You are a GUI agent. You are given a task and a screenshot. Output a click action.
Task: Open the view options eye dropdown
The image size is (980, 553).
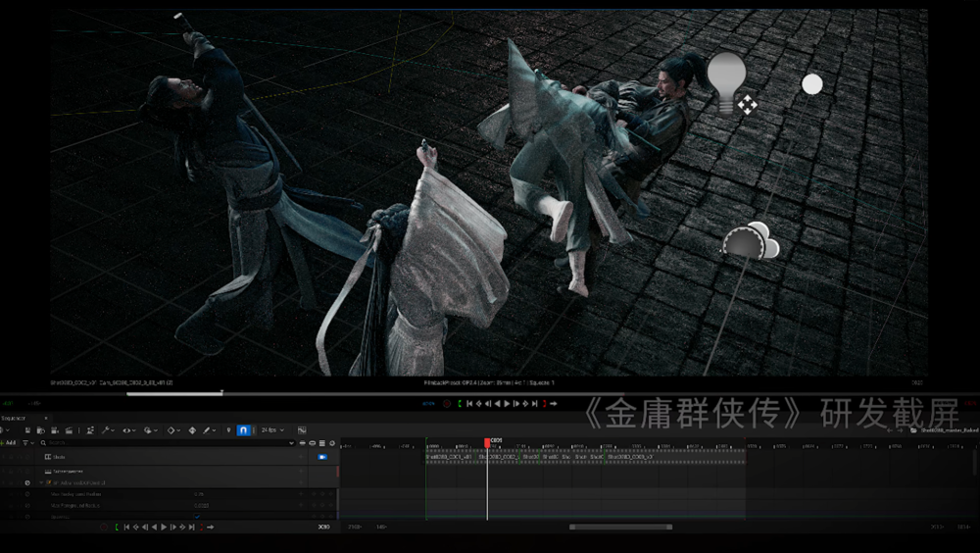pos(128,429)
